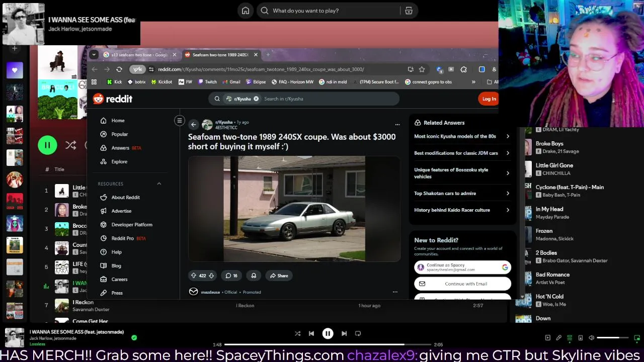Click the reddit logo
Image resolution: width=644 pixels, height=362 pixels.
tap(113, 99)
